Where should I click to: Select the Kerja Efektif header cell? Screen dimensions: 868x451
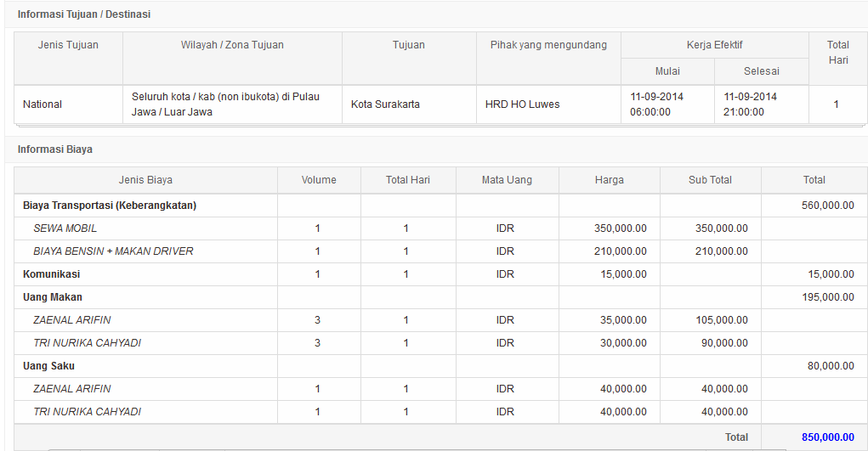click(x=714, y=45)
